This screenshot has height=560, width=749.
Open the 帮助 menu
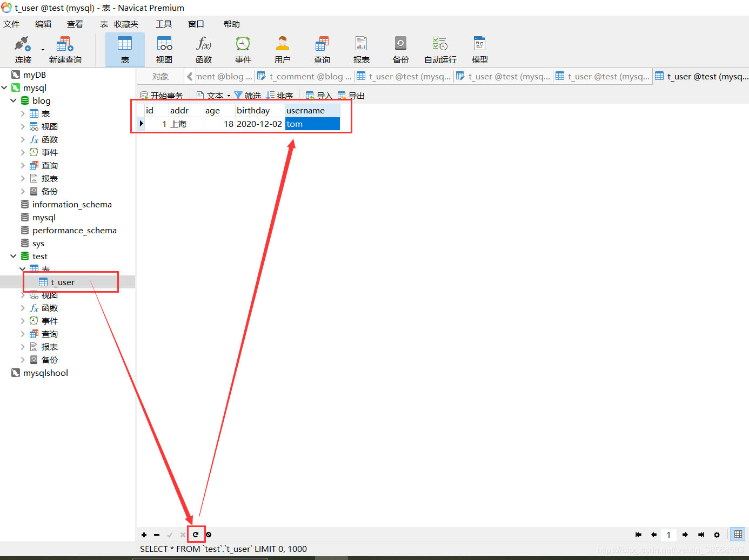(232, 24)
